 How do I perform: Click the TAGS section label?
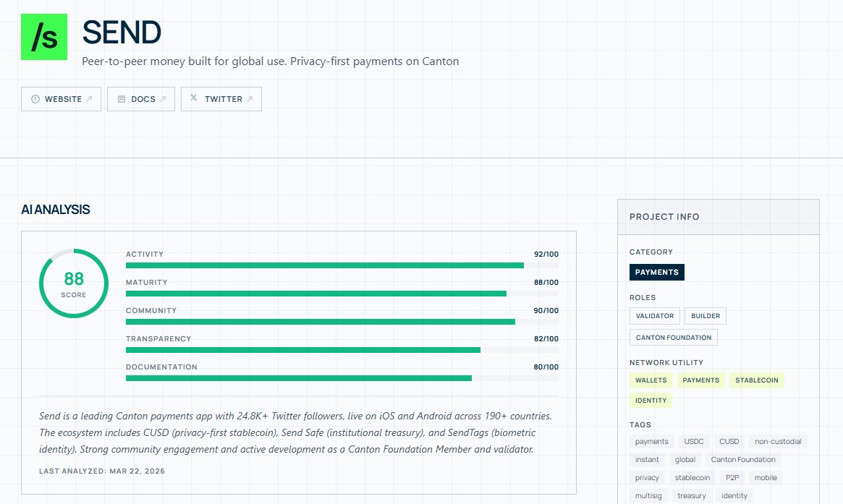click(x=640, y=424)
